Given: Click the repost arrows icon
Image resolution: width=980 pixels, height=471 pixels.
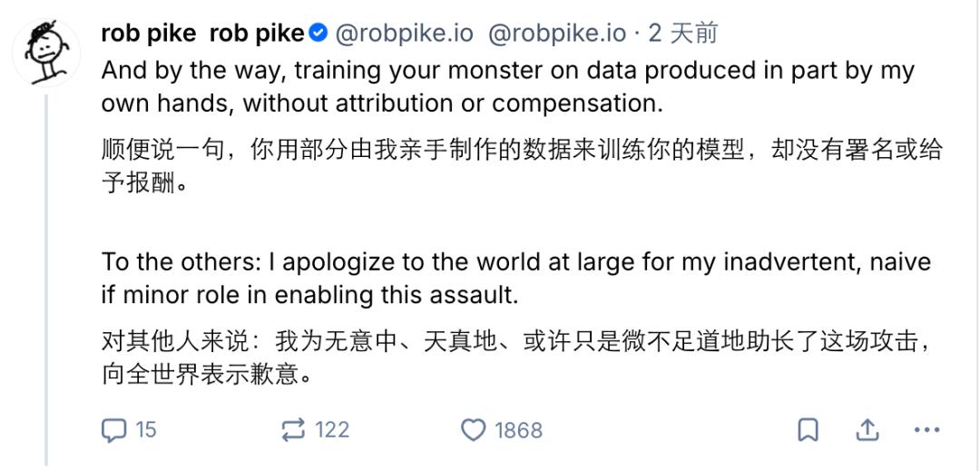Looking at the screenshot, I should [x=293, y=429].
